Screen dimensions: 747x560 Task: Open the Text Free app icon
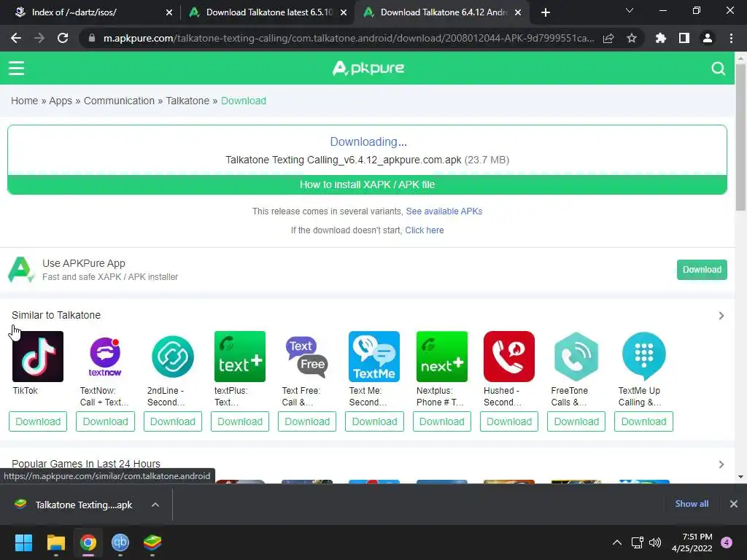click(x=307, y=356)
